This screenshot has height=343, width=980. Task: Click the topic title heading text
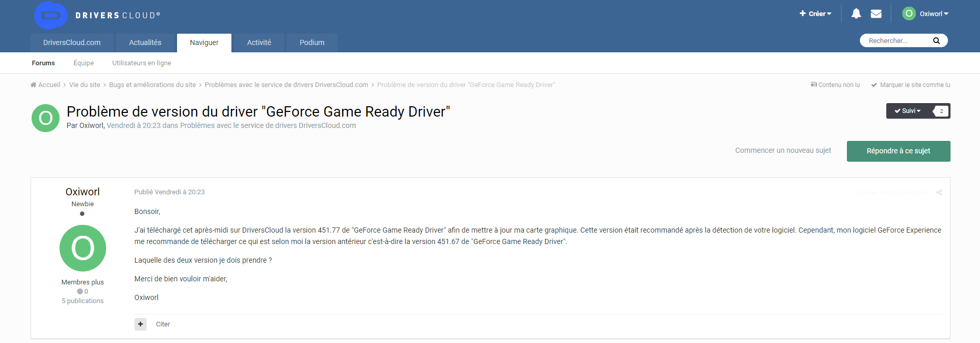(x=258, y=112)
